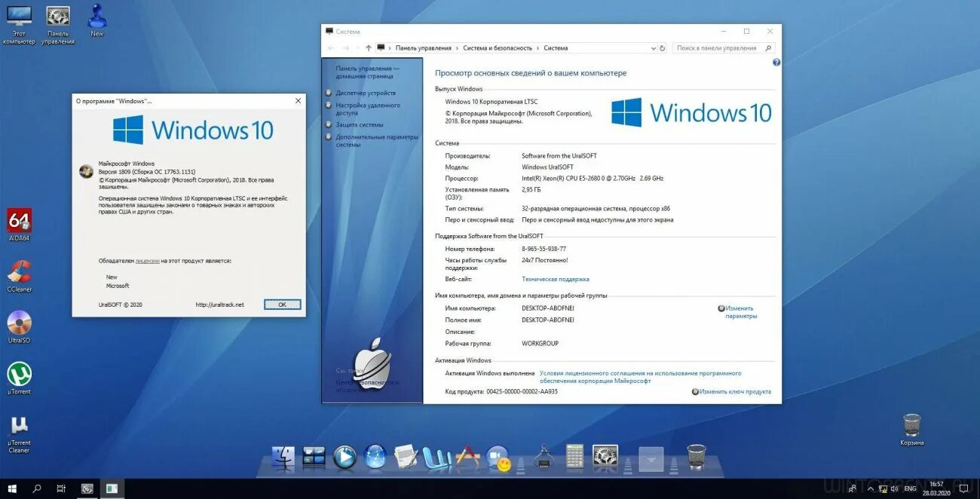Open Диспетчер устройств in sidebar
980x499 pixels.
click(x=366, y=93)
